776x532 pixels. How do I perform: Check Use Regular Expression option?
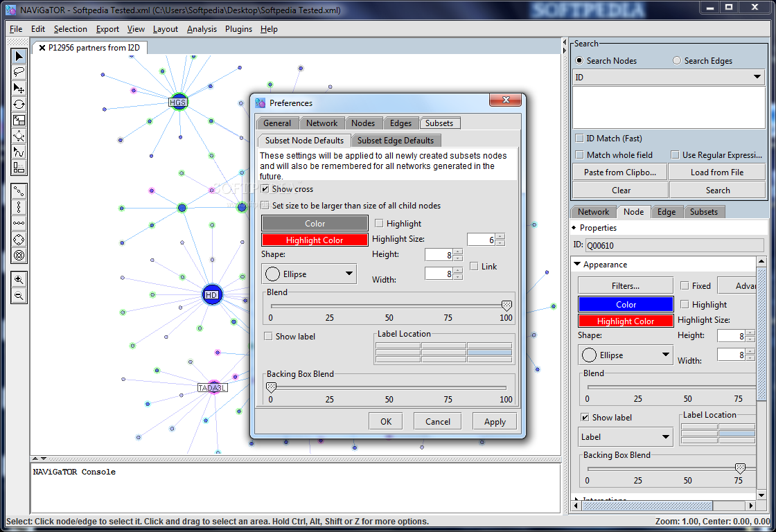tap(675, 155)
